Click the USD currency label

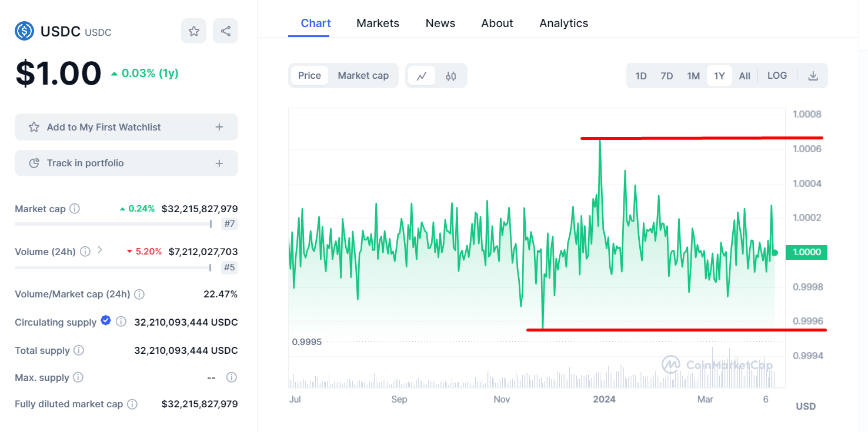click(x=806, y=406)
